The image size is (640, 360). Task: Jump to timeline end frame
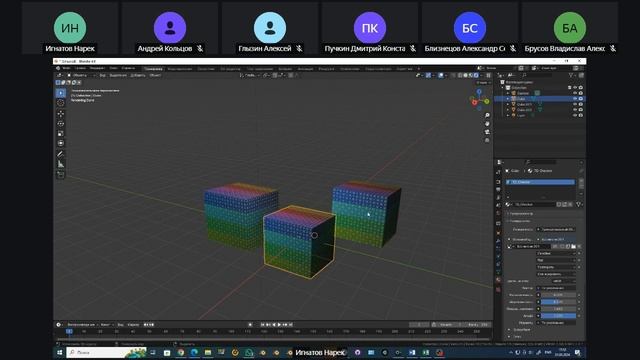point(291,324)
